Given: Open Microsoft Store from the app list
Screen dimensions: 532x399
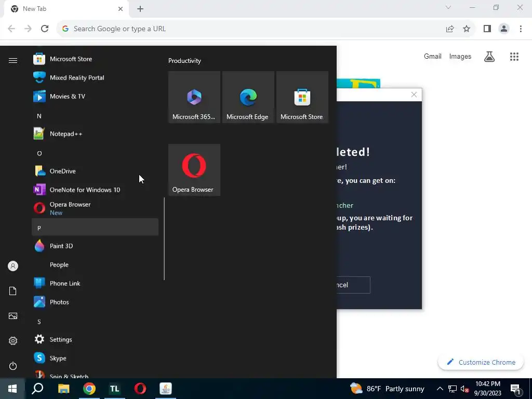Looking at the screenshot, I should (x=95, y=59).
